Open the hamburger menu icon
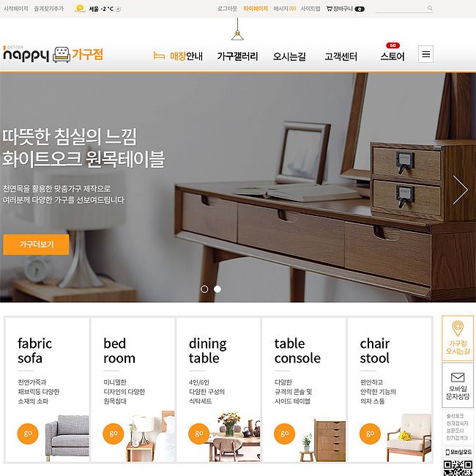Screen dimensions: 476x476 (425, 54)
